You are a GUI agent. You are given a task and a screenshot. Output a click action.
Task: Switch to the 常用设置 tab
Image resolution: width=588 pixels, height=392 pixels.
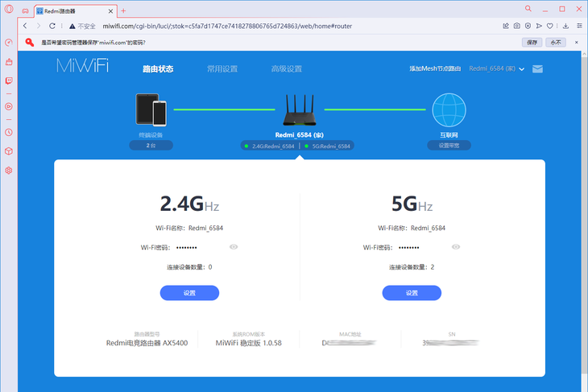pos(222,69)
